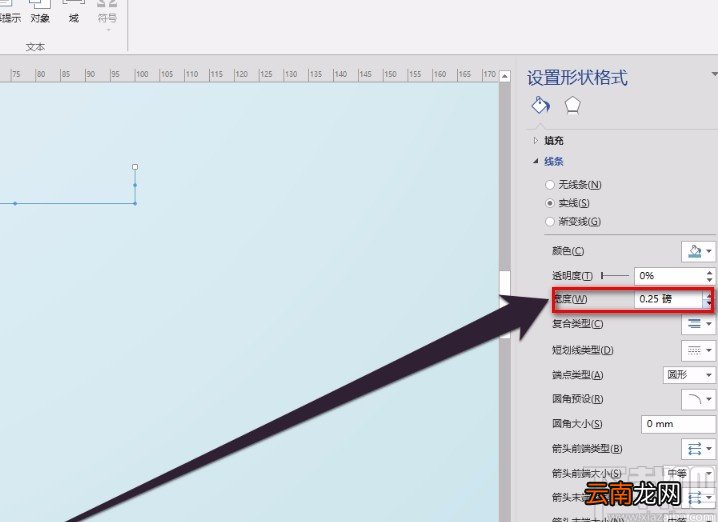Adjust the 透明度 transparency slider

pyautogui.click(x=615, y=276)
